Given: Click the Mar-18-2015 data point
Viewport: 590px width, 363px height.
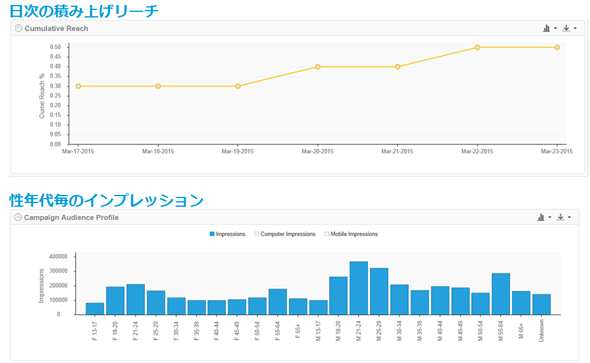Looking at the screenshot, I should tap(158, 86).
